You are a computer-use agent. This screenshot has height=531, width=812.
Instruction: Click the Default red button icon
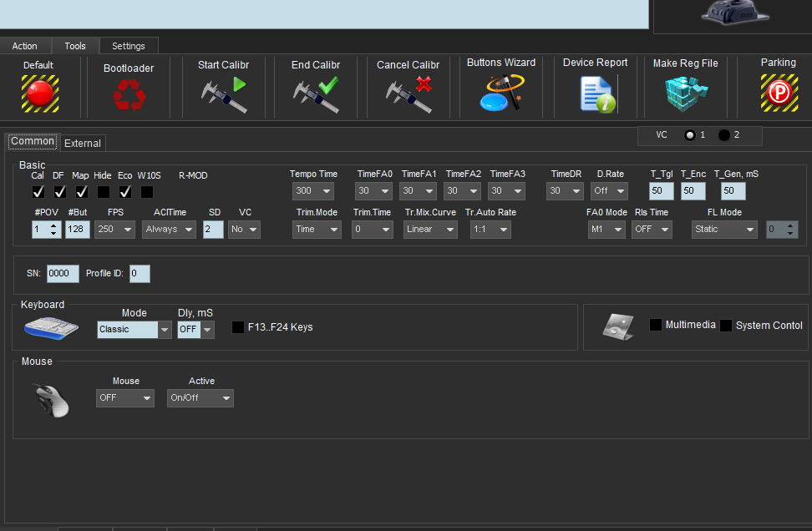pos(40,94)
